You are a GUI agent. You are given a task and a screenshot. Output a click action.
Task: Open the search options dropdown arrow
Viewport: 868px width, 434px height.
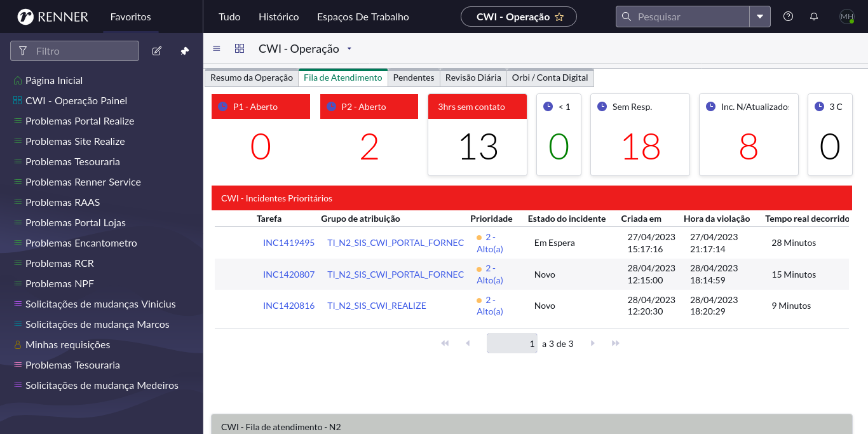coord(760,17)
